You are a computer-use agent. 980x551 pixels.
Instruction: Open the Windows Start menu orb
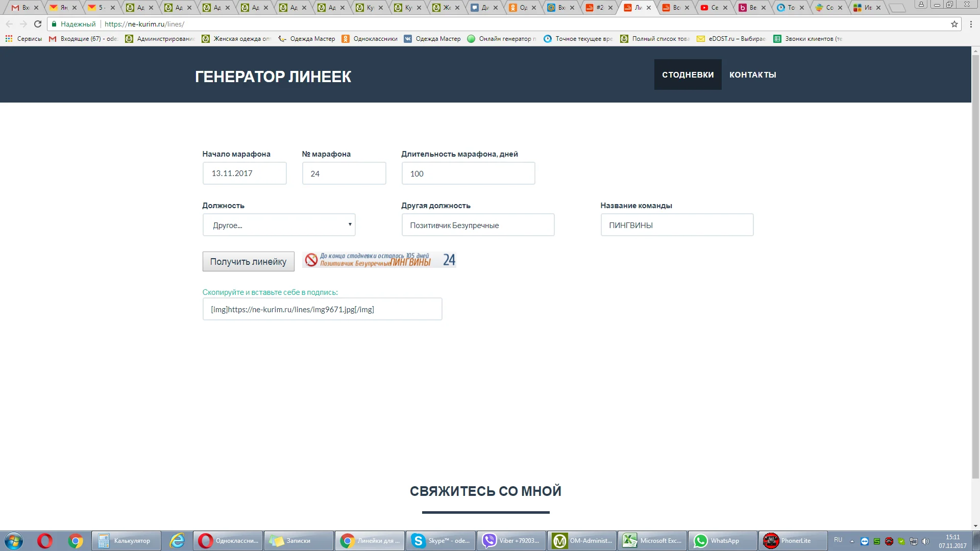click(14, 541)
